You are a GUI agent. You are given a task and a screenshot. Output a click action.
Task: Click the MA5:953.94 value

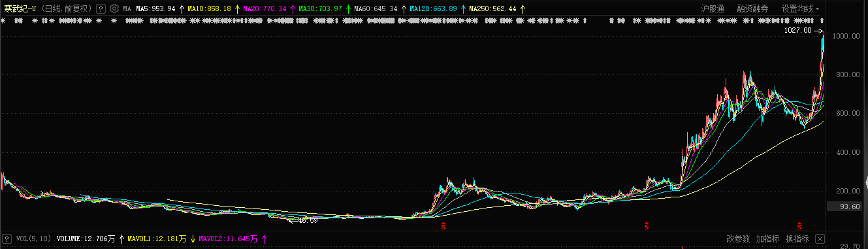[155, 9]
